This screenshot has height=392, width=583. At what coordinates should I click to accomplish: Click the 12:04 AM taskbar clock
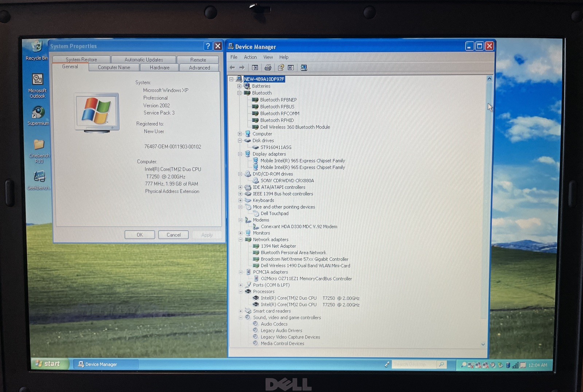click(537, 365)
